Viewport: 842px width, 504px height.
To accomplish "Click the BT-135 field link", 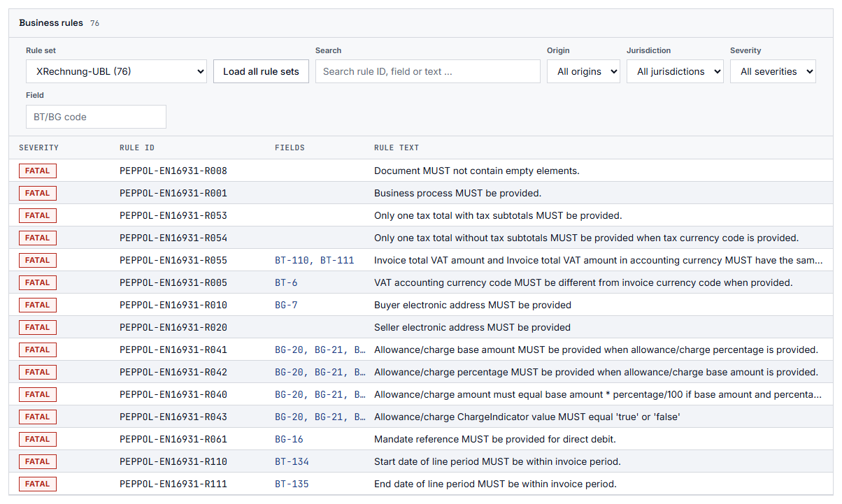I will tap(292, 484).
